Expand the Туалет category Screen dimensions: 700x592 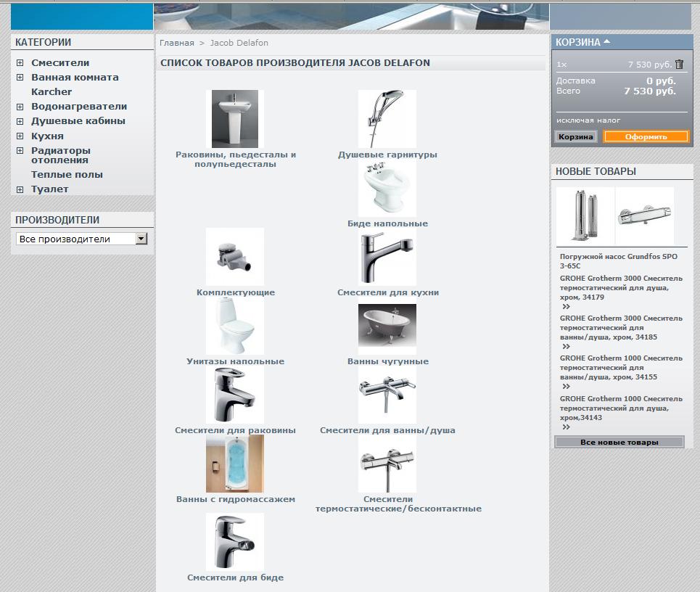tap(20, 189)
